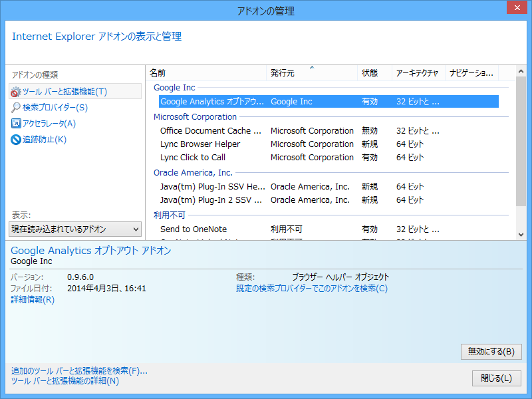Screen dimensions: 532x399
Task: Open the 現在読み込まれているアドオン dropdown
Action: pos(73,228)
